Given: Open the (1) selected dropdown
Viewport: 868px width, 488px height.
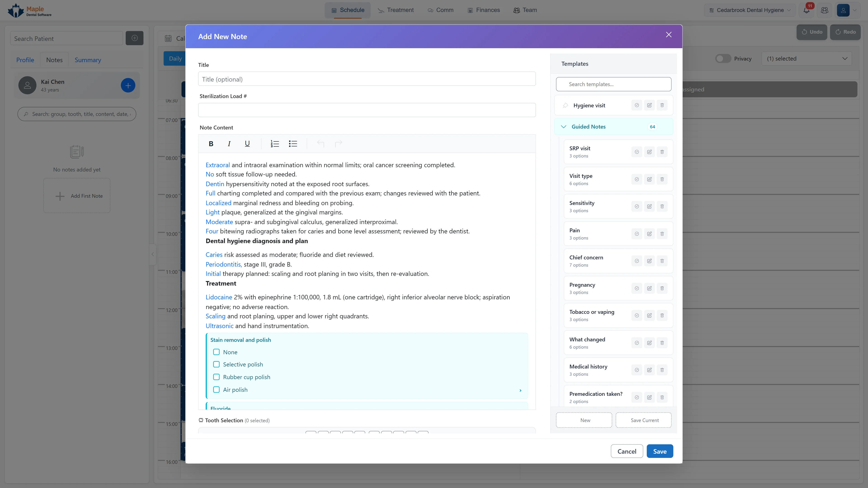Looking at the screenshot, I should (807, 59).
